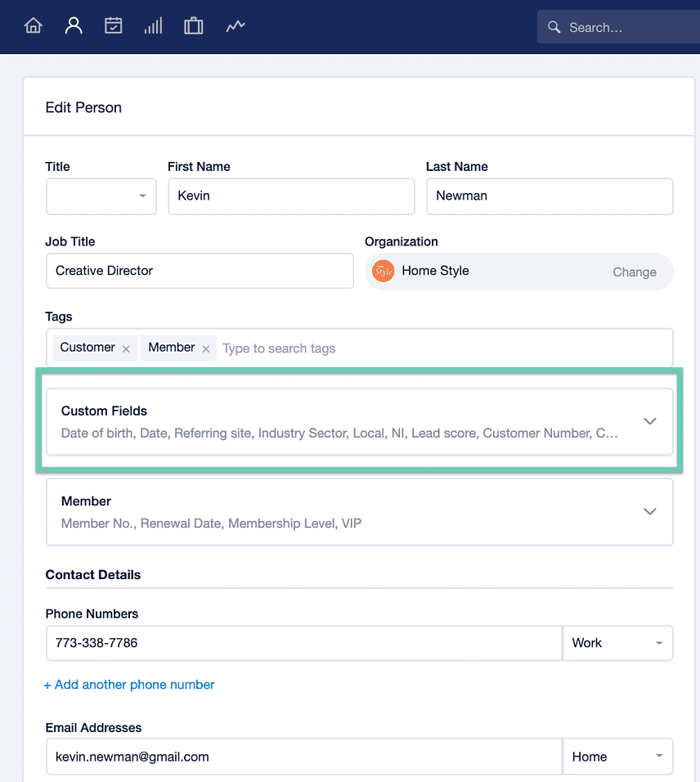Open the phone type Work dropdown
700x782 pixels.
[x=617, y=643]
